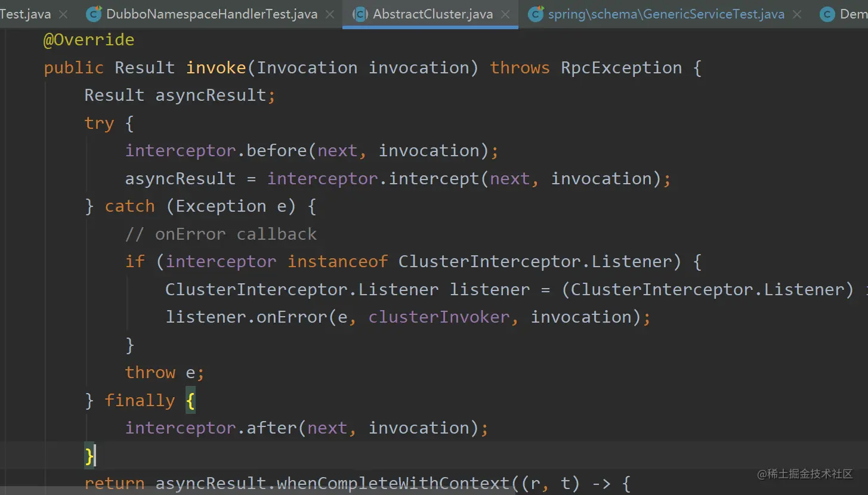Viewport: 868px width, 495px height.
Task: Click the clusterInvoker argument
Action: pyautogui.click(x=439, y=317)
